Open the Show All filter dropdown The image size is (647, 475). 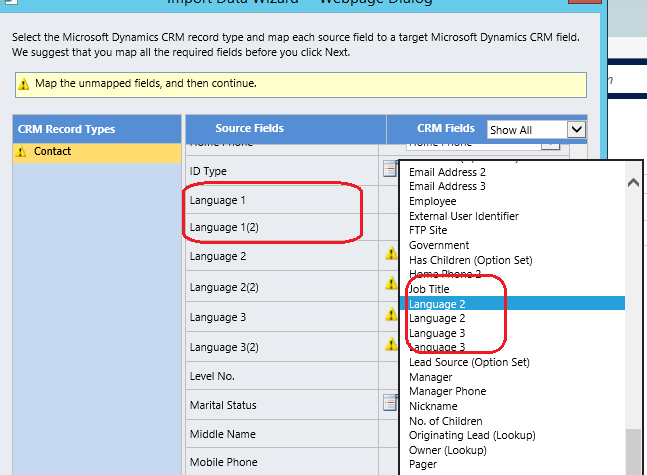click(536, 130)
